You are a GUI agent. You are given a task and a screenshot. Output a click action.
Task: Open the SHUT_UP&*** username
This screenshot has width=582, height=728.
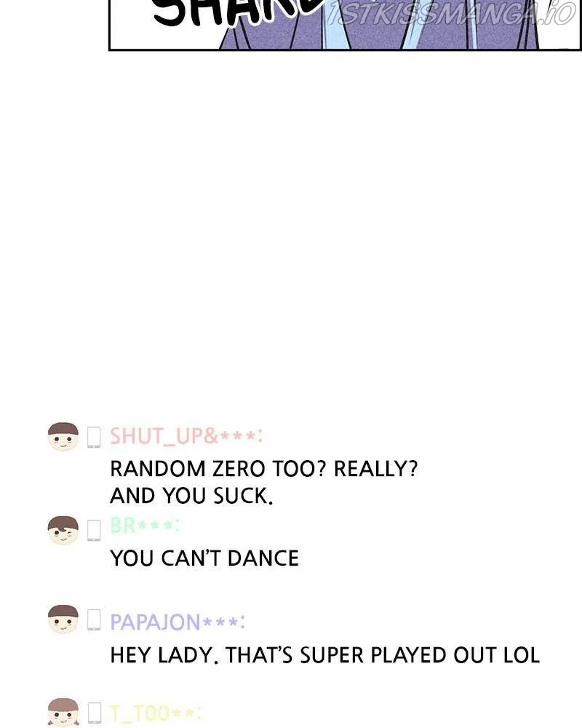[186, 436]
